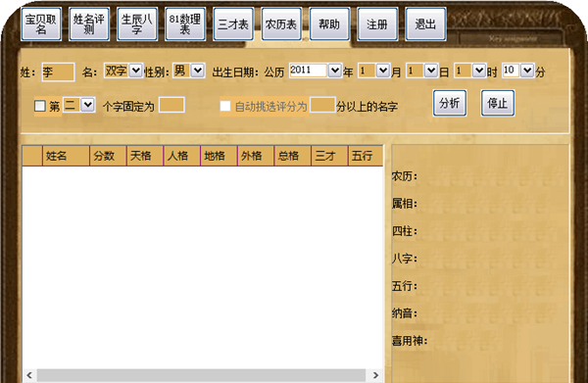Enable the 自动挑选评分为 checkbox
Viewport: 588px width, 383px height.
tap(225, 106)
